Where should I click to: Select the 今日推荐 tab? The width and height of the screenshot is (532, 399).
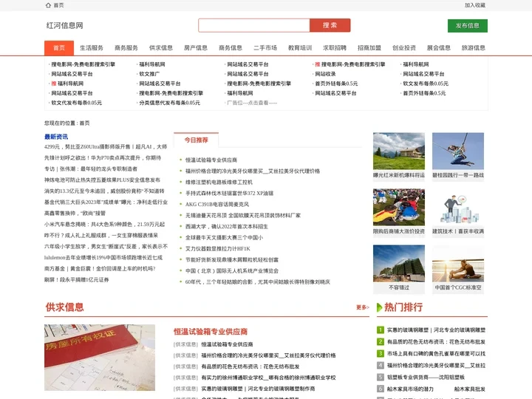pyautogui.click(x=196, y=140)
